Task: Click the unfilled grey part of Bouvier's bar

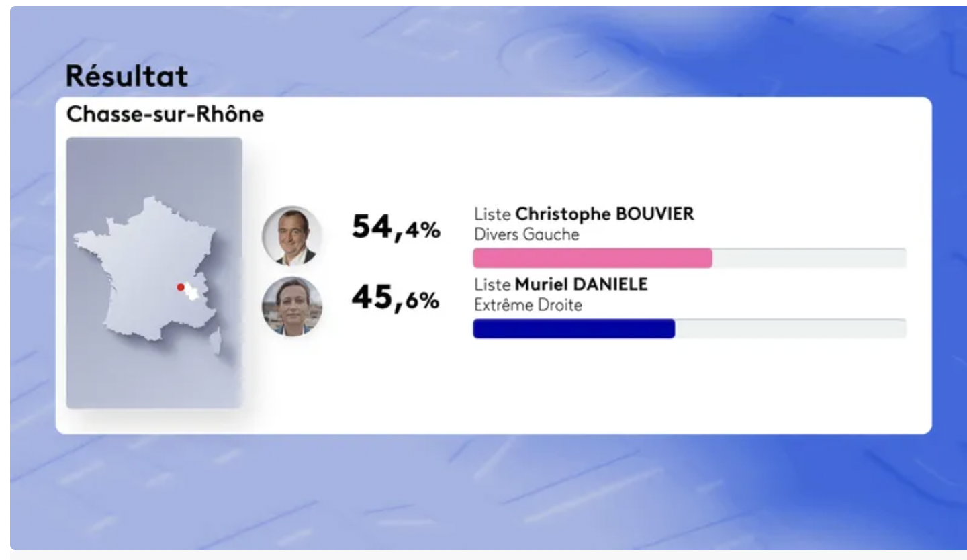Action: point(809,259)
